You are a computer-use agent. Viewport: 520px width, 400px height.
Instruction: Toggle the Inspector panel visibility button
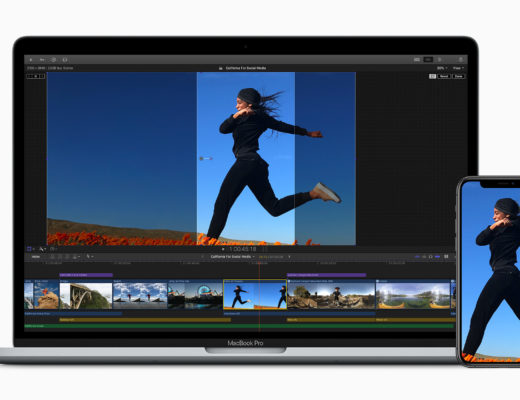click(440, 60)
